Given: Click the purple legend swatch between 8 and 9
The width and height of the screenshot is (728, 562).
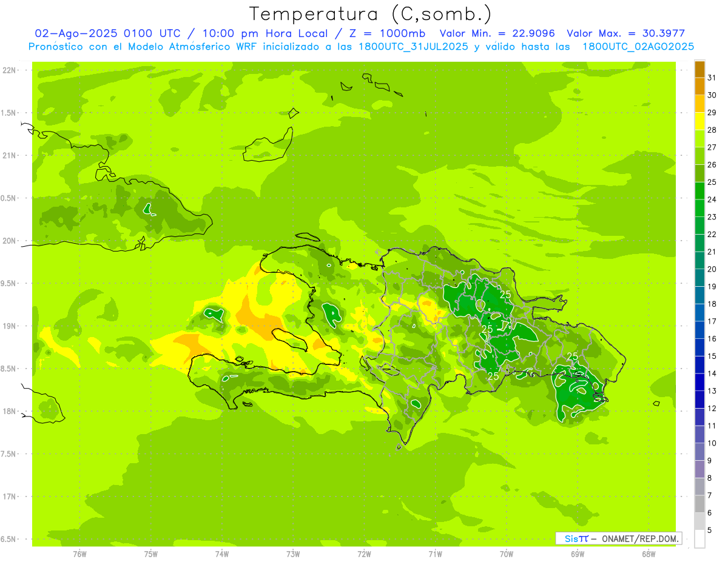Looking at the screenshot, I should coord(699,469).
